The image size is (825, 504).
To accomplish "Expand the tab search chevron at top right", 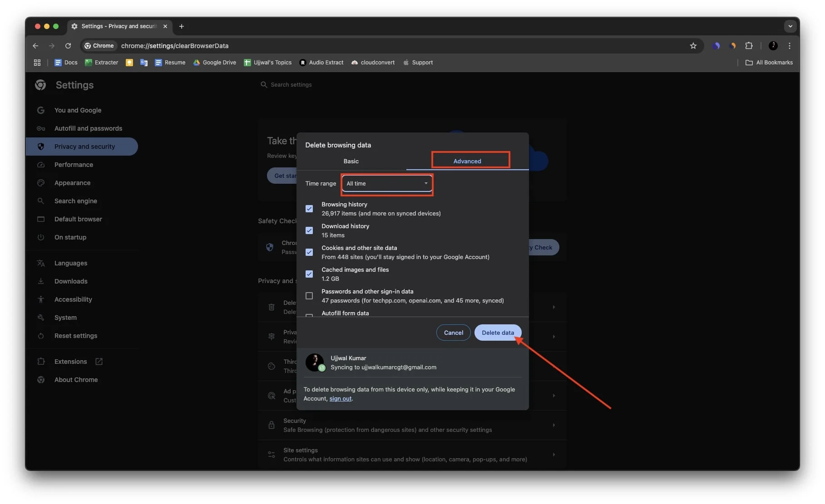I will pos(790,26).
